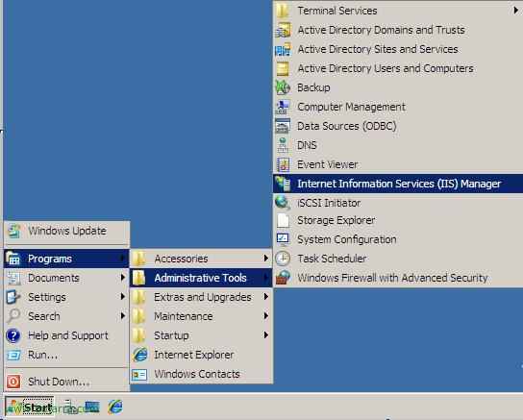Open Internet Information Services (IIS) Manager
Viewport: 523px width, 420px height.
point(398,184)
